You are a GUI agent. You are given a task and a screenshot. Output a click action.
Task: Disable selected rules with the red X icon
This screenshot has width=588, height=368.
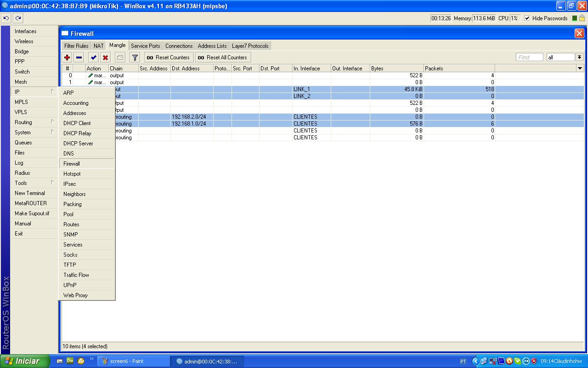point(105,57)
